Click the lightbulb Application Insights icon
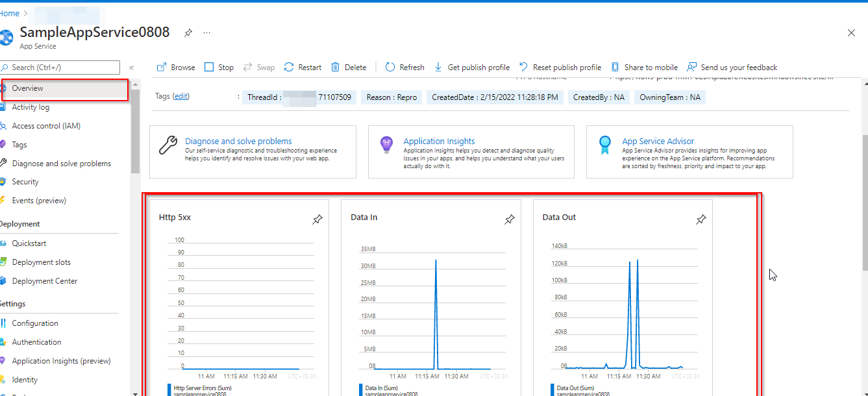Image resolution: width=868 pixels, height=396 pixels. point(386,145)
